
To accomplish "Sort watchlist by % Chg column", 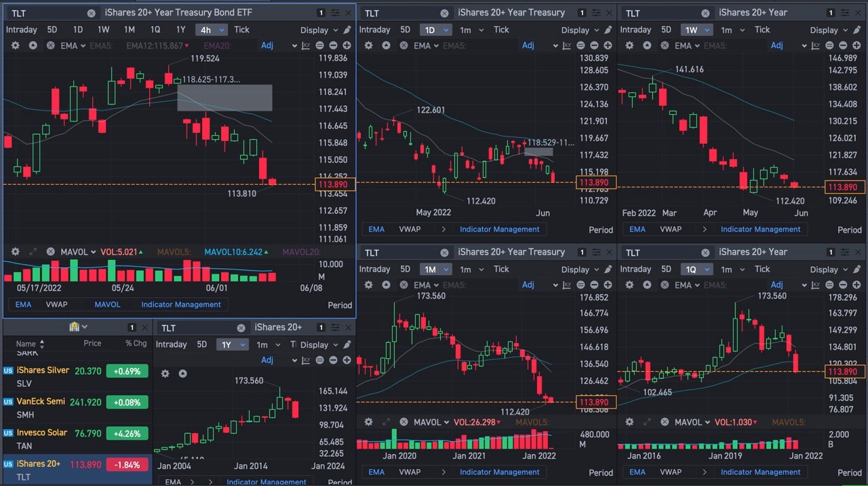I will (136, 343).
